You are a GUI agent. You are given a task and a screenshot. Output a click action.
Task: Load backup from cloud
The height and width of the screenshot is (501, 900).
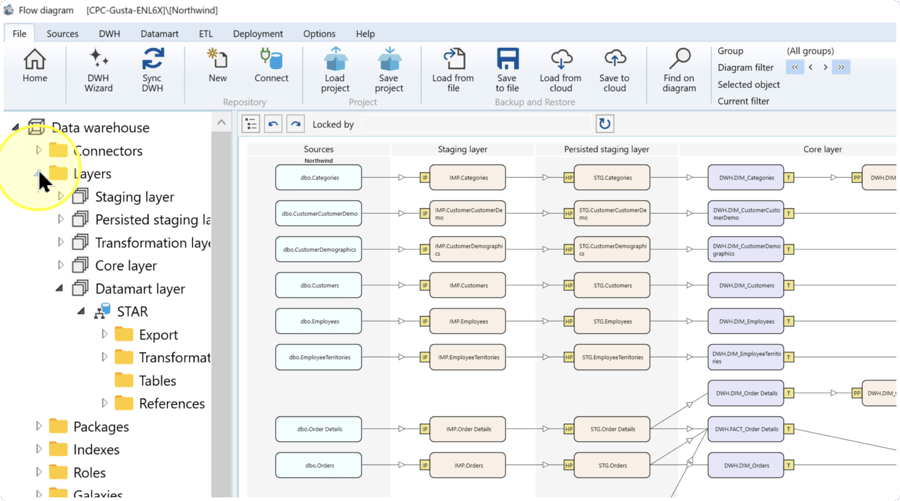pyautogui.click(x=560, y=70)
